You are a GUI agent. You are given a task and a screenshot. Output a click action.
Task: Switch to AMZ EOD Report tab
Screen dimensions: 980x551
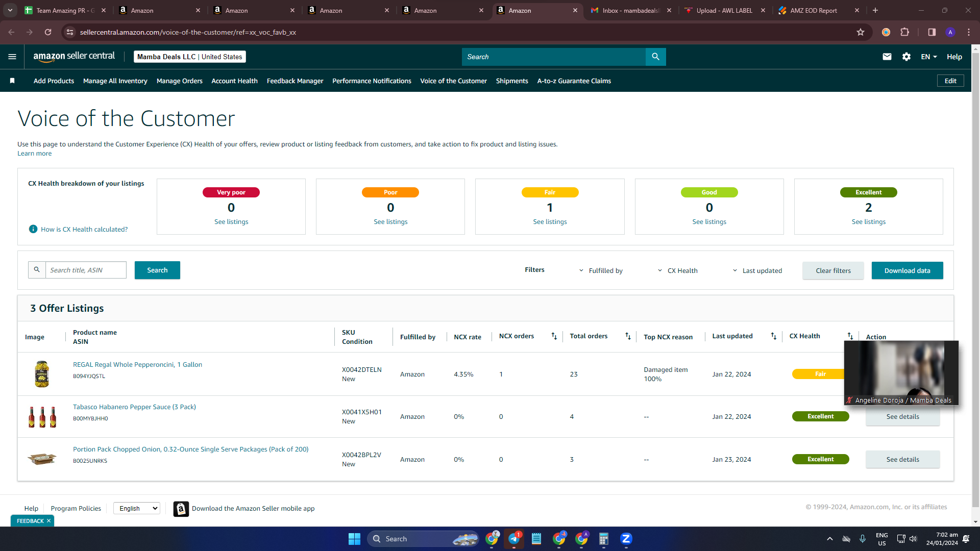[819, 10]
